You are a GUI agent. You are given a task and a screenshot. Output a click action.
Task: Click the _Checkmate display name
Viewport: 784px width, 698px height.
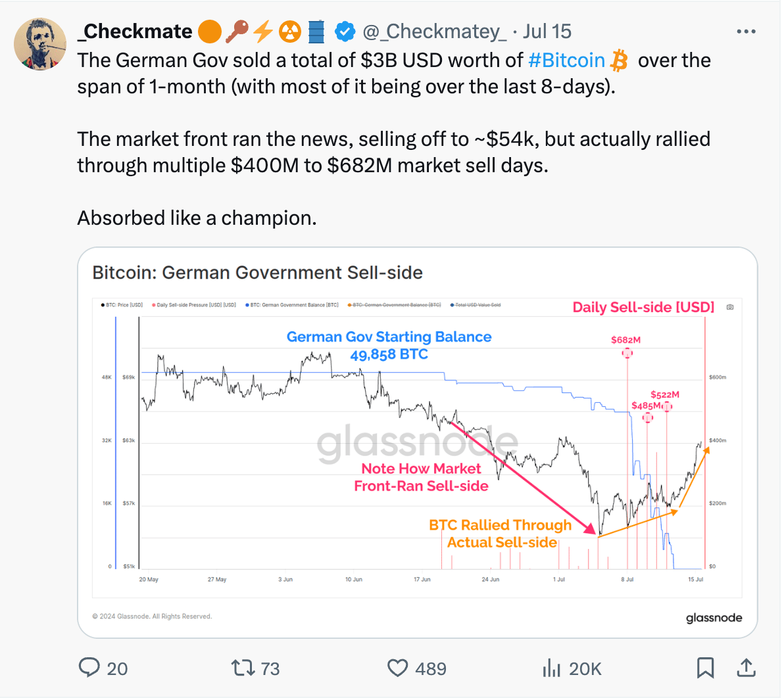[x=134, y=32]
